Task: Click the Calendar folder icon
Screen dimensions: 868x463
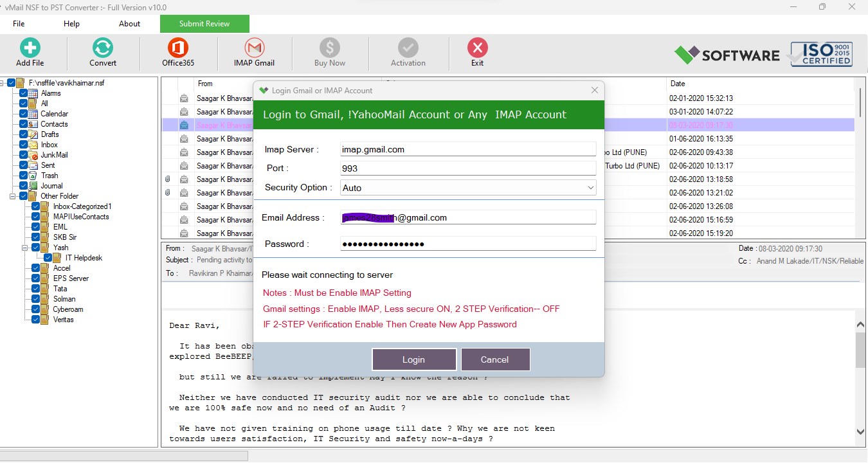Action: [34, 114]
